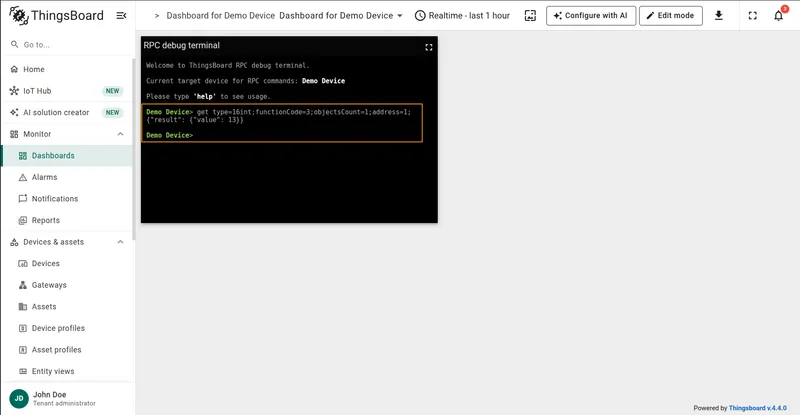Click the Thingsboard v.4.4.0 link
This screenshot has width=800, height=415.
757,408
